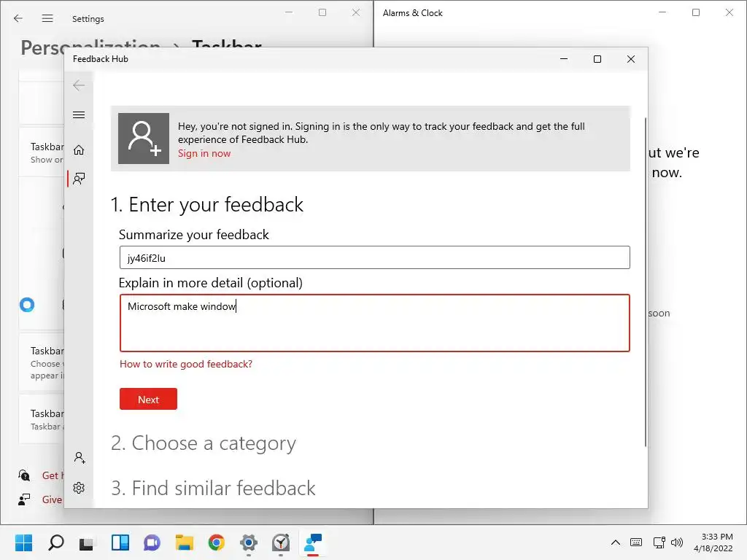Image resolution: width=747 pixels, height=560 pixels.
Task: Open Settings window navigation menu
Action: coord(47,18)
